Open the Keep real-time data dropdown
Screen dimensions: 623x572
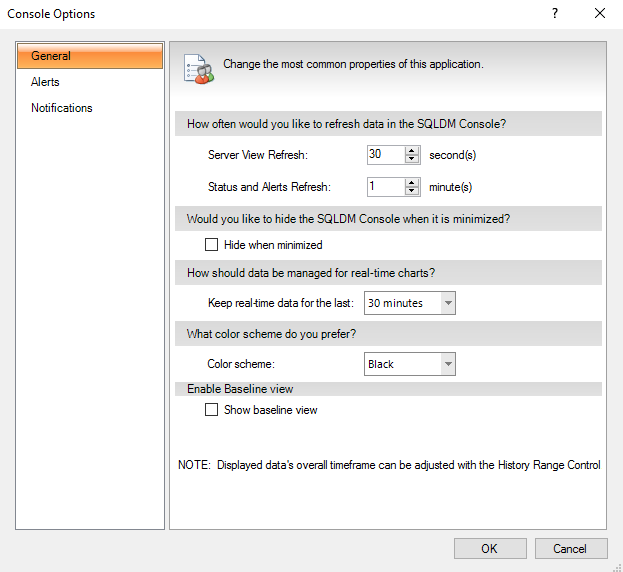click(447, 303)
